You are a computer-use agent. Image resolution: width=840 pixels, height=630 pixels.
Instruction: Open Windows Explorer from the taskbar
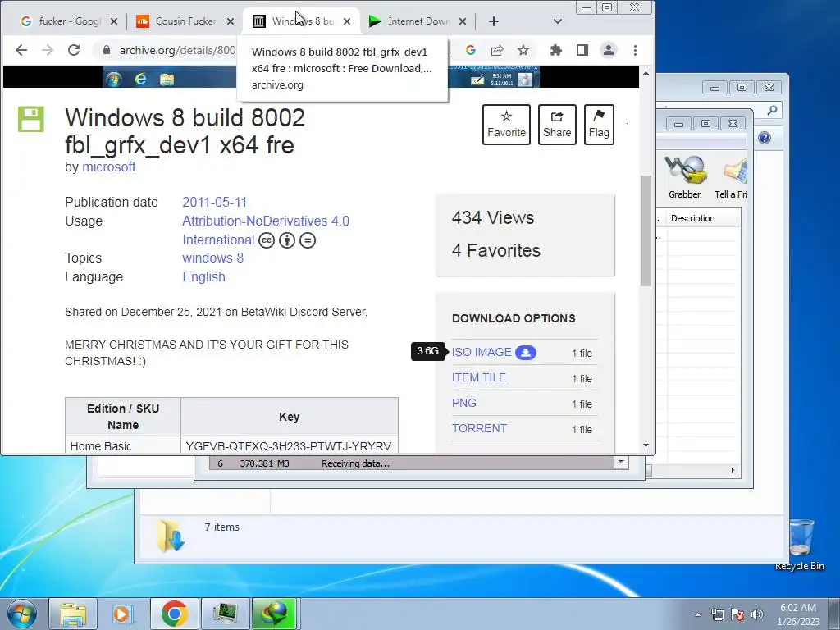[73, 614]
